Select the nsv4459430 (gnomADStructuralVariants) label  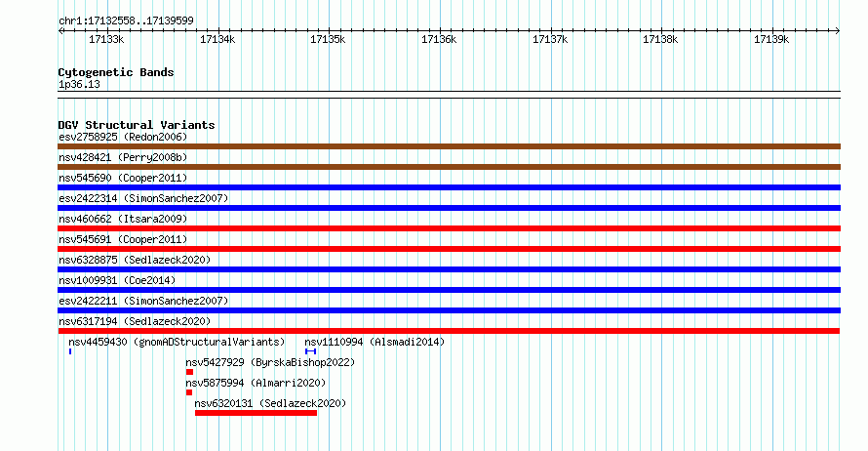[x=177, y=342]
